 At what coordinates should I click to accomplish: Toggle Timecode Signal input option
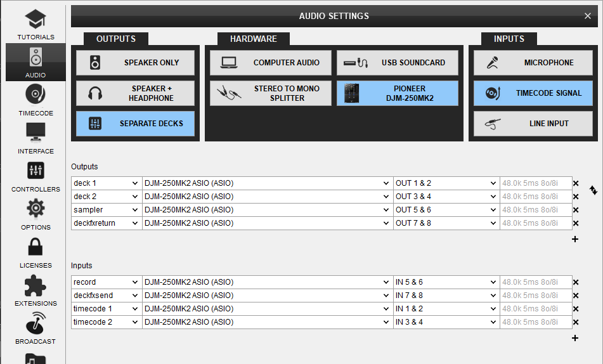pos(533,93)
